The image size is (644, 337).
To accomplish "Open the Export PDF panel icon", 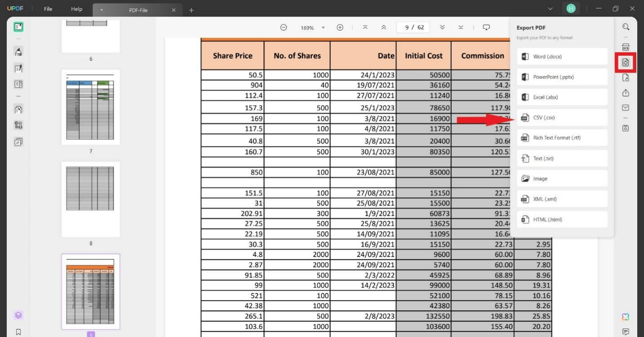I will tap(626, 62).
